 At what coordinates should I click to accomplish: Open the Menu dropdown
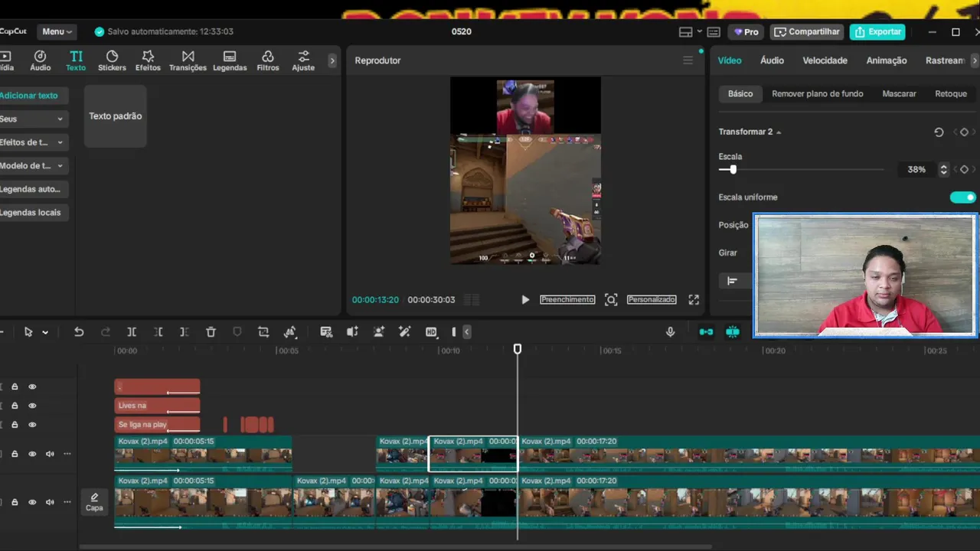(x=57, y=31)
